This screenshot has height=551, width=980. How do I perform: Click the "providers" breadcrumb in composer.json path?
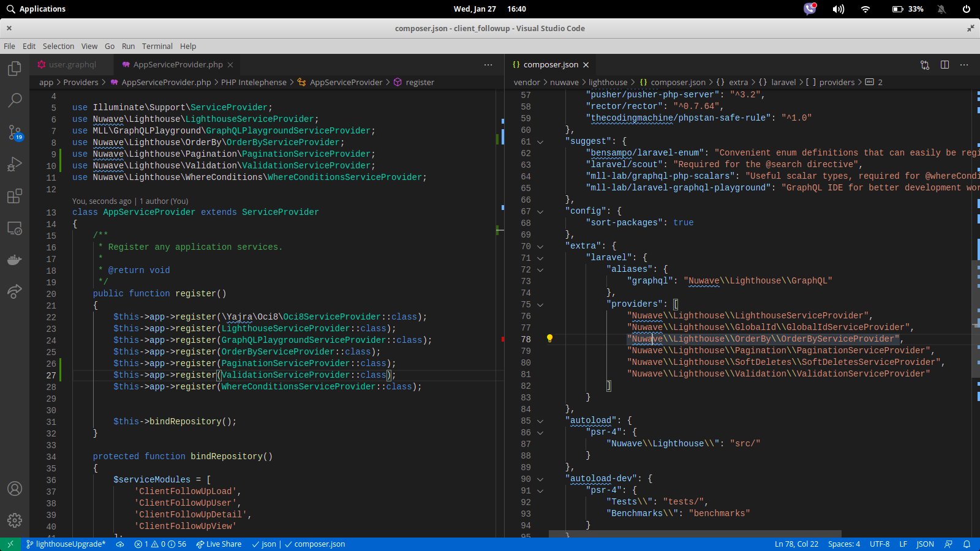click(837, 83)
